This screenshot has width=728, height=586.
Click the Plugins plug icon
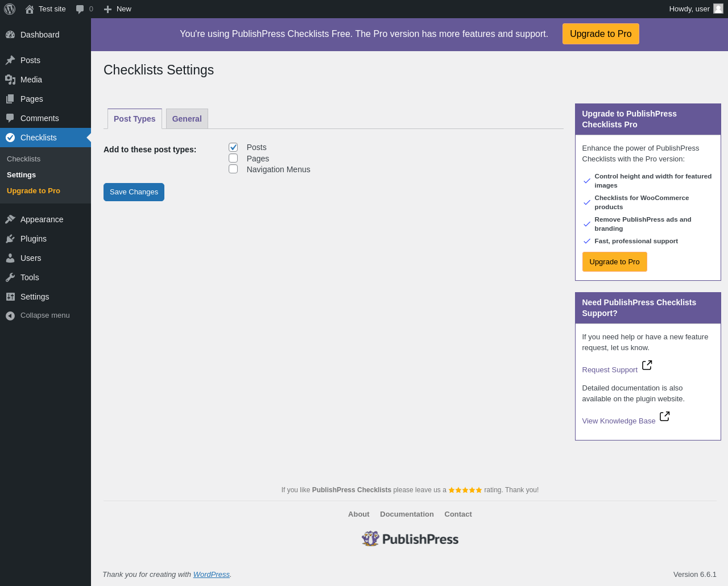(10, 239)
